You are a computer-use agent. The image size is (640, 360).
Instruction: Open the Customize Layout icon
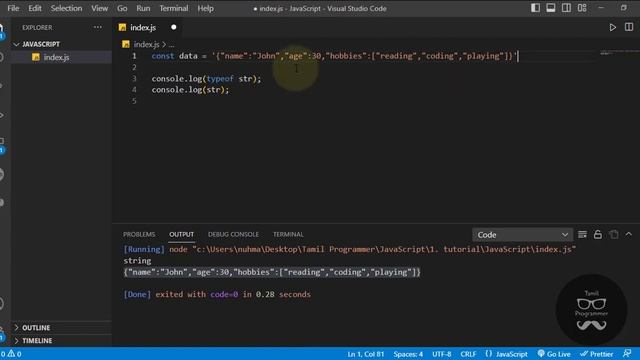click(582, 8)
